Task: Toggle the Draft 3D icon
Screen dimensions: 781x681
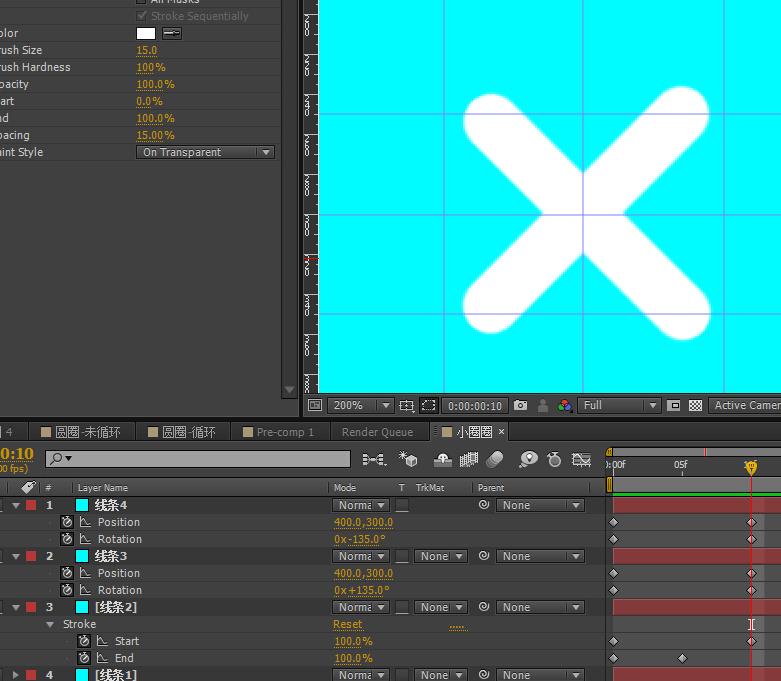Action: coord(408,459)
